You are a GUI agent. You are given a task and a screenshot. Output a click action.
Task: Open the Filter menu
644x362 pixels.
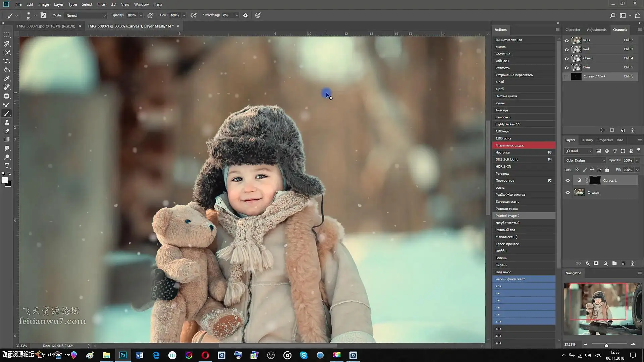tap(101, 4)
